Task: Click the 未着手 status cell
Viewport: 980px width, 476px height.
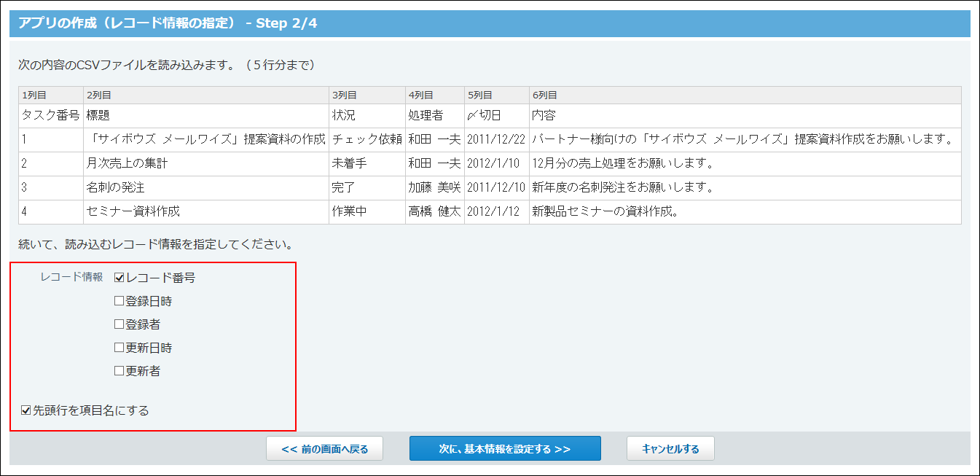Action: click(x=367, y=163)
